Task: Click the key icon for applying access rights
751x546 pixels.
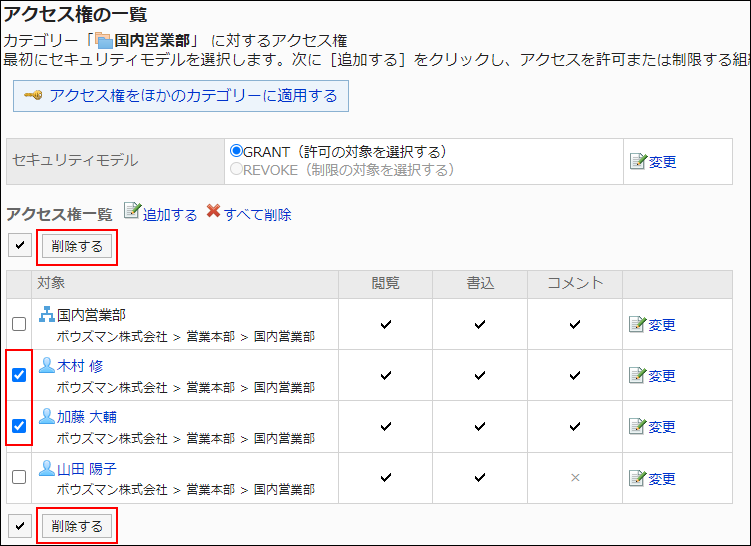Action: coord(34,96)
